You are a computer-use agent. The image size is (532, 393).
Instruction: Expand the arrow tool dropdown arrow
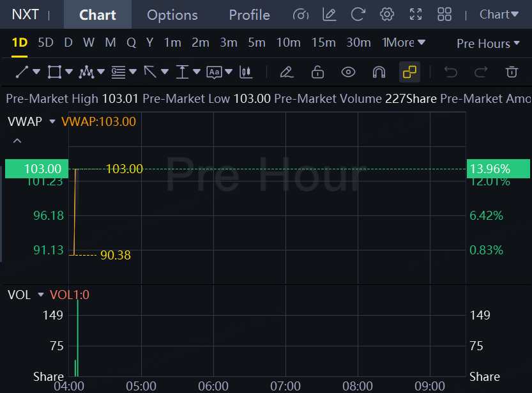coord(165,72)
